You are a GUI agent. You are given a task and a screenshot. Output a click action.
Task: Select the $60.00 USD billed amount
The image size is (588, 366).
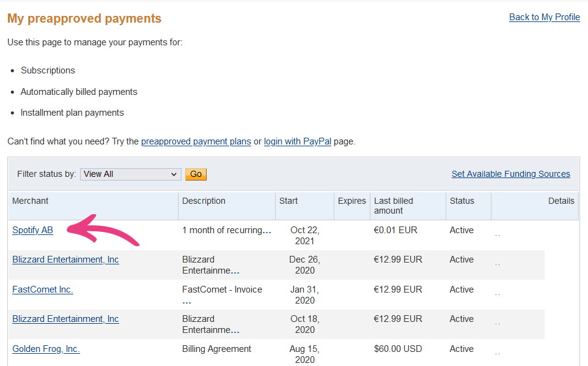tap(398, 349)
